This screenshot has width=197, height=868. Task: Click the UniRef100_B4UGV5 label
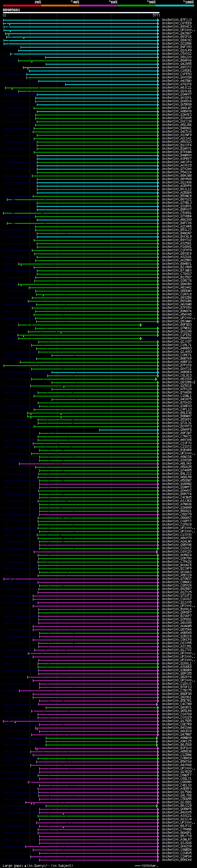[177, 812]
